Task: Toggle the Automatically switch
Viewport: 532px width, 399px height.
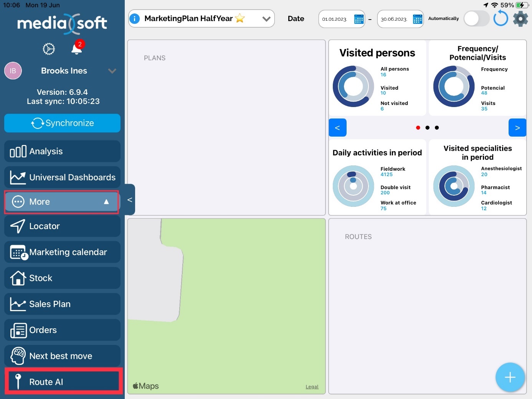Action: [476, 18]
